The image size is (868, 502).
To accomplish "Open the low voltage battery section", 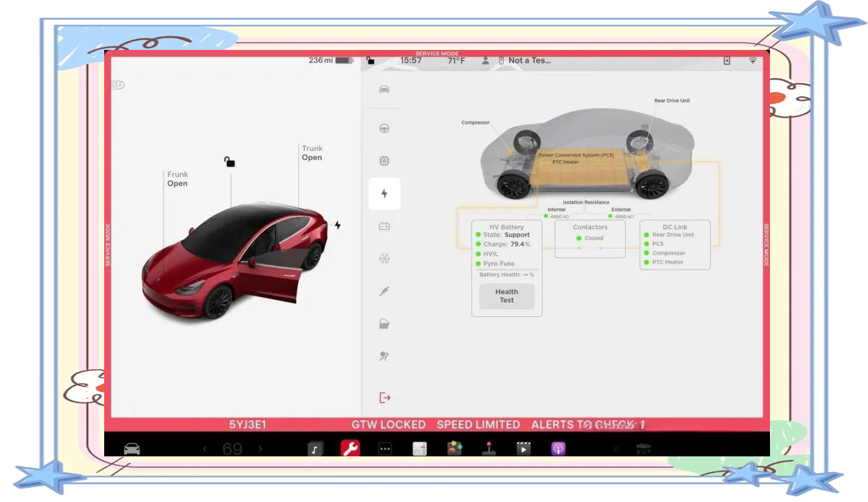I will tap(384, 226).
